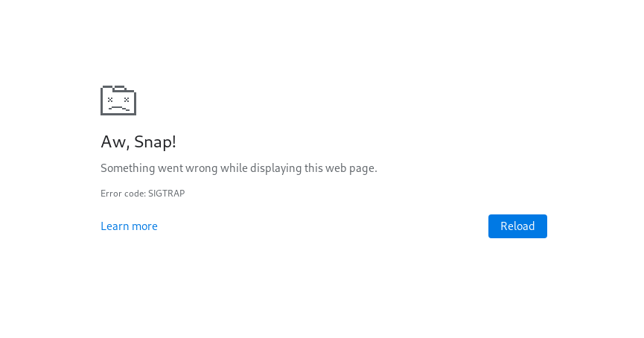Select the Aw, Snap! heading

coord(138,142)
